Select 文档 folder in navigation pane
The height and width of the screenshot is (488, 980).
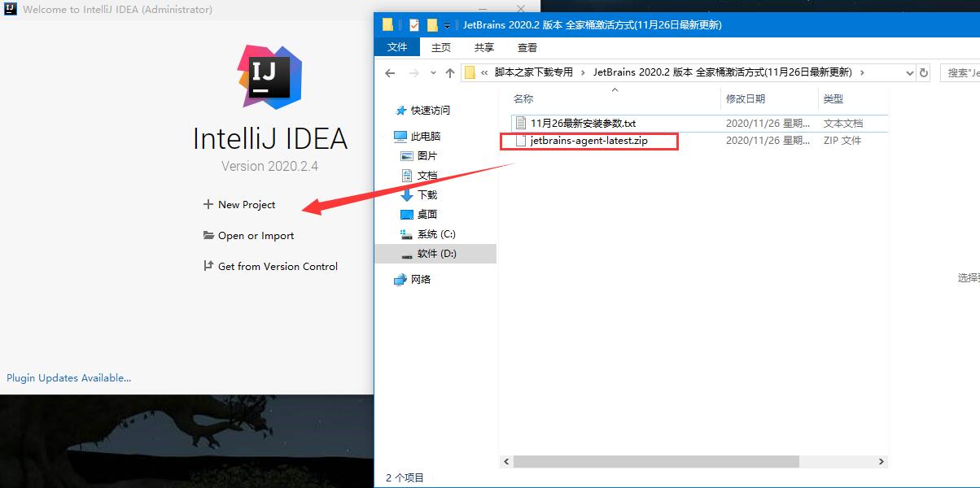click(427, 176)
